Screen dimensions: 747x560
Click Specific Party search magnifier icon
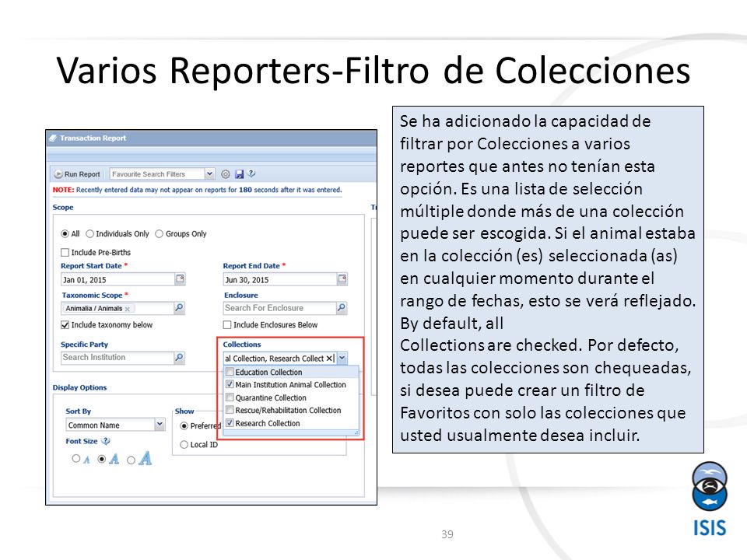point(179,357)
